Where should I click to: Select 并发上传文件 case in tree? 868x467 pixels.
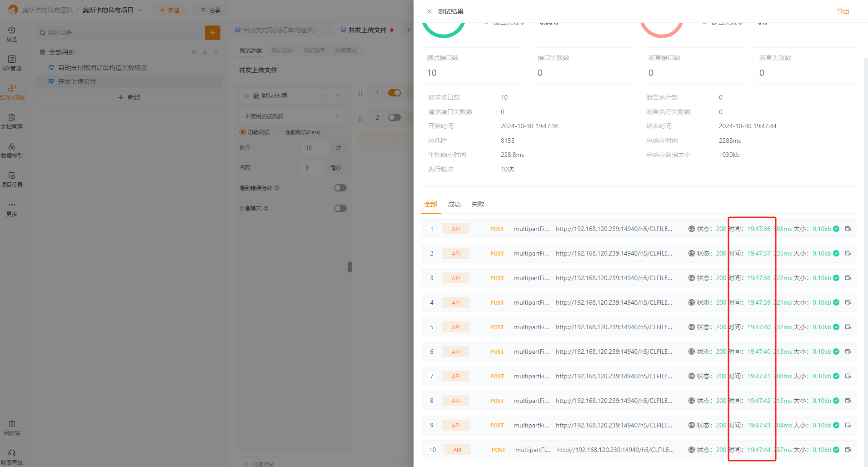(x=130, y=81)
